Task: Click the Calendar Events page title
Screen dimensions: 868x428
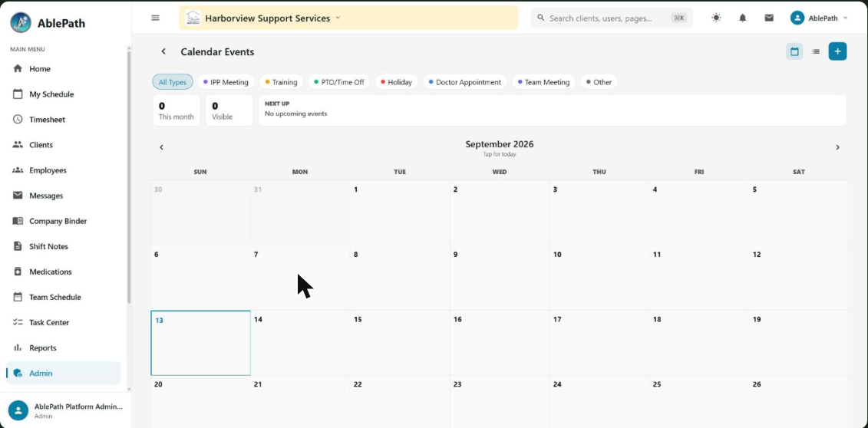Action: pyautogui.click(x=217, y=51)
